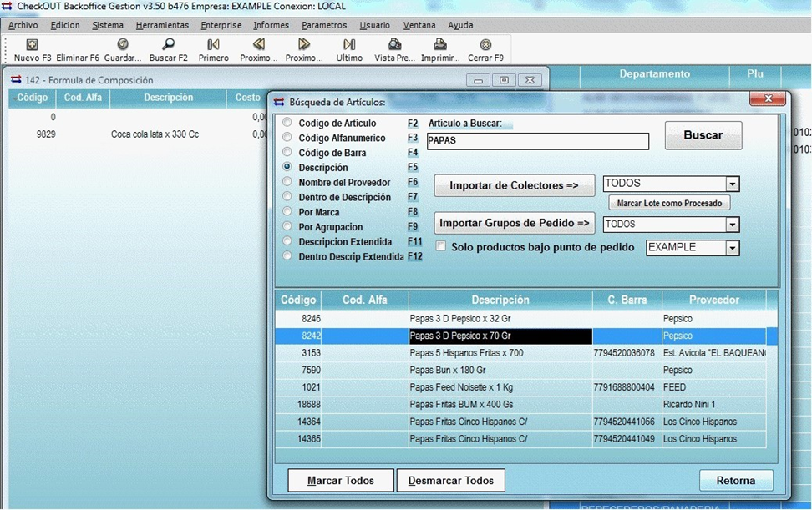Expand the Colectores TODOS dropdown
Image resolution: width=812 pixels, height=510 pixels.
coord(732,184)
